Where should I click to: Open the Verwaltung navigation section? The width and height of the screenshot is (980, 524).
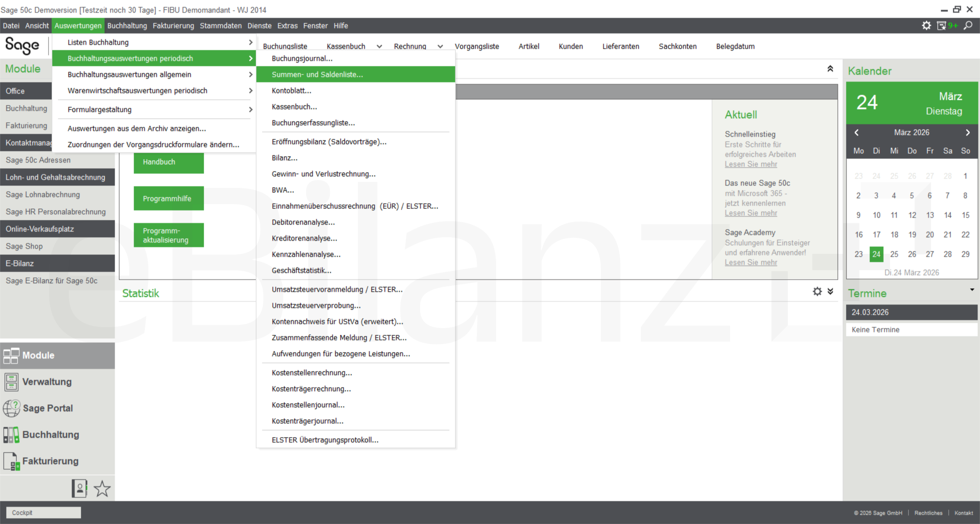(57, 382)
